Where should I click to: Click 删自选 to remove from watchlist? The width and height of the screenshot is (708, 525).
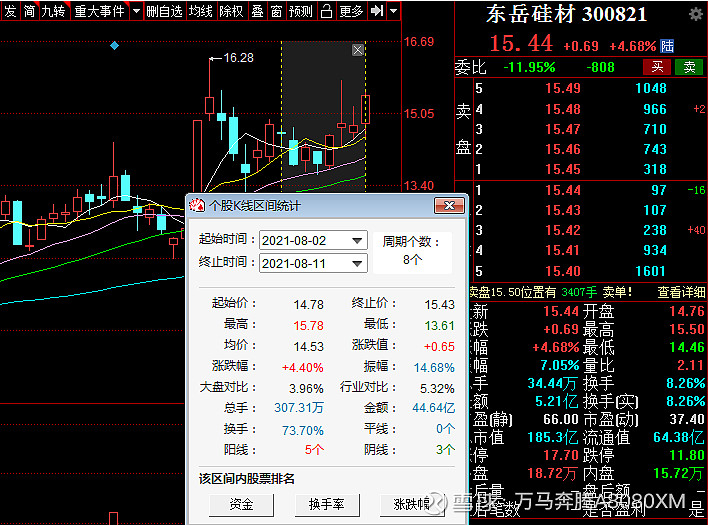[x=164, y=11]
